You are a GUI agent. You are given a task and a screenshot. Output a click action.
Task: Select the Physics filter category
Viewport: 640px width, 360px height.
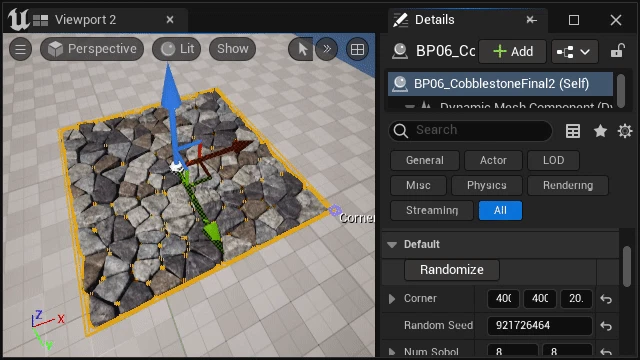pyautogui.click(x=487, y=185)
